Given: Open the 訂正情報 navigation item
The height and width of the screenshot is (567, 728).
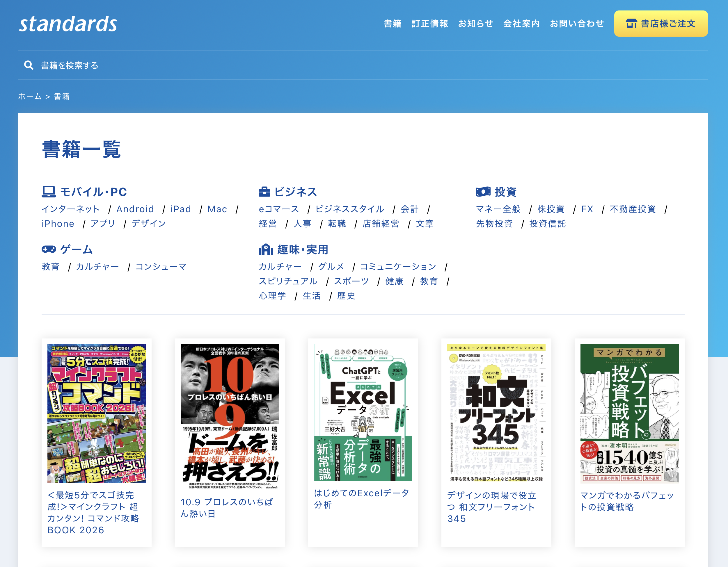Looking at the screenshot, I should click(430, 24).
